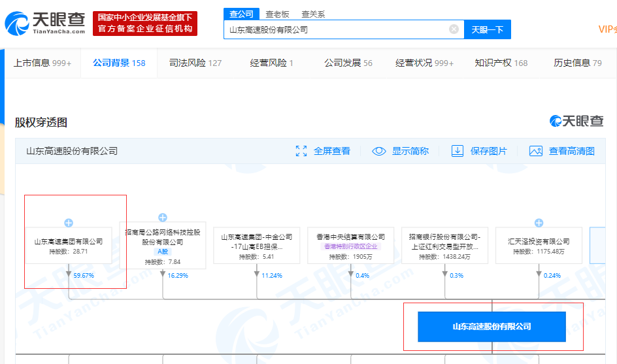The height and width of the screenshot is (364, 617).
Task: Toggle show abbreviated names eye icon
Action: [379, 151]
